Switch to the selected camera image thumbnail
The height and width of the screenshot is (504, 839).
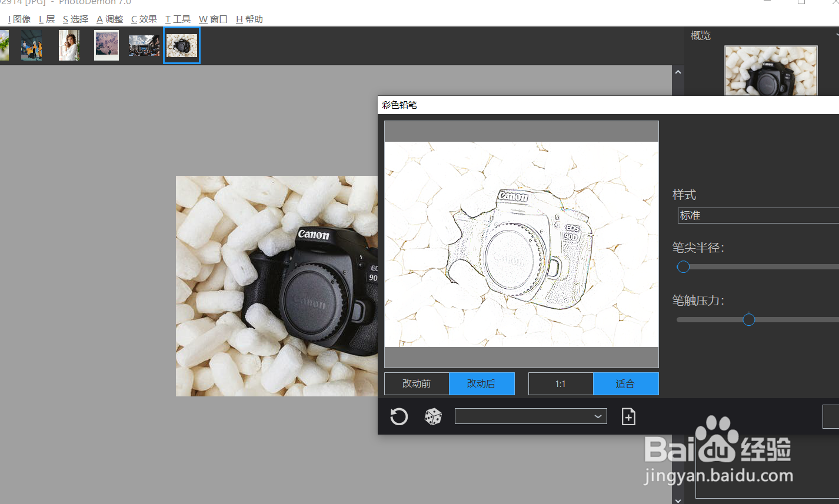[182, 45]
